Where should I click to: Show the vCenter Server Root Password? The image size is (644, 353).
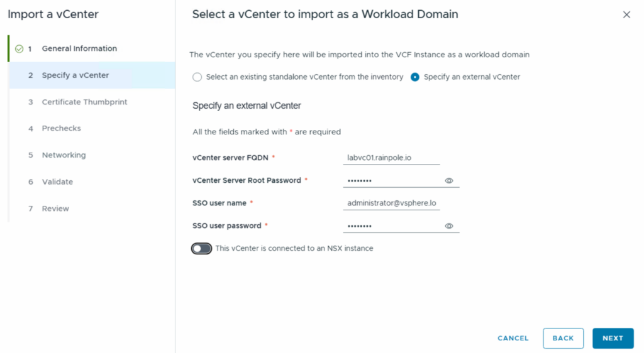click(449, 181)
